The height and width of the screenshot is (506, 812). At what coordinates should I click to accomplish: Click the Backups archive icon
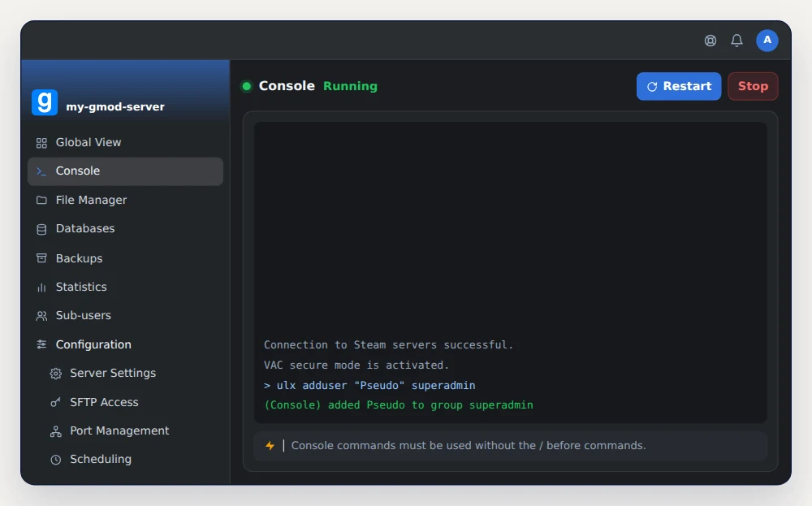pyautogui.click(x=41, y=258)
